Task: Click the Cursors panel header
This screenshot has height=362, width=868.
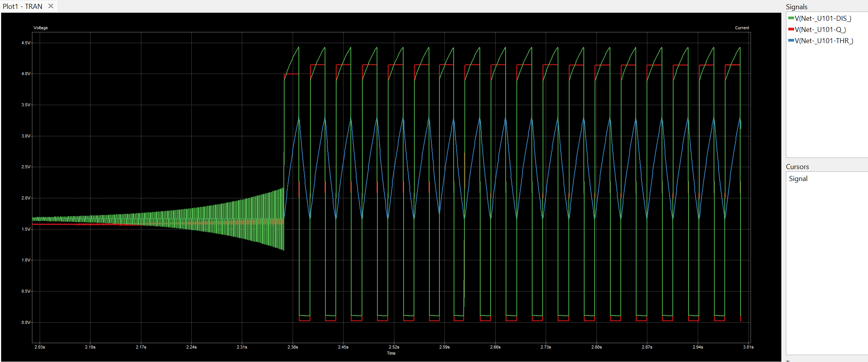Action: pos(797,167)
